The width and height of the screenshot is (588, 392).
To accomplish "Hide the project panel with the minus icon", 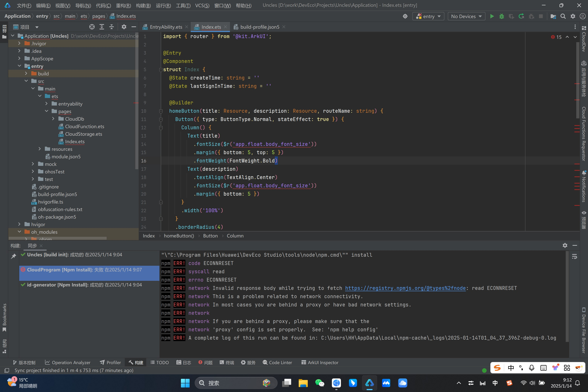I will click(x=134, y=27).
